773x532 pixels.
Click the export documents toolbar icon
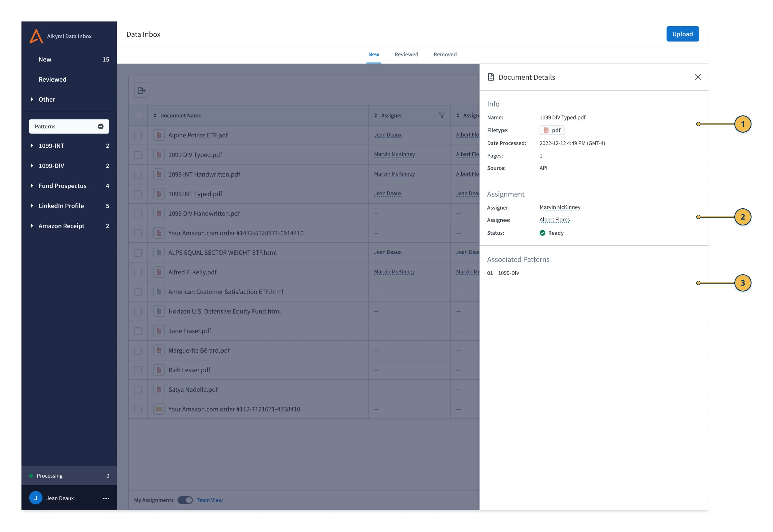tap(142, 90)
